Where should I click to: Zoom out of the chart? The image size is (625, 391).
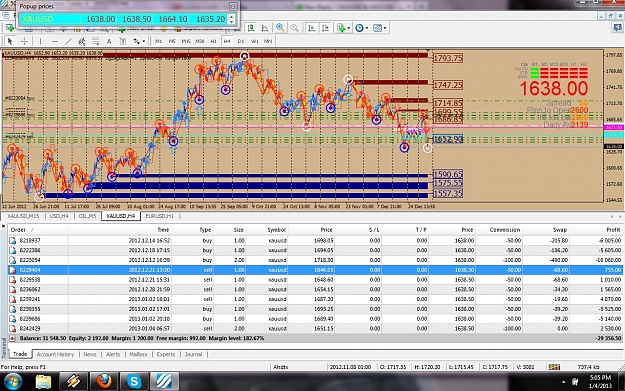(294, 28)
